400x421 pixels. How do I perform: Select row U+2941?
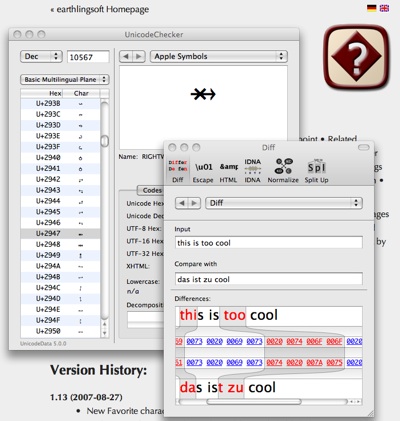click(60, 168)
